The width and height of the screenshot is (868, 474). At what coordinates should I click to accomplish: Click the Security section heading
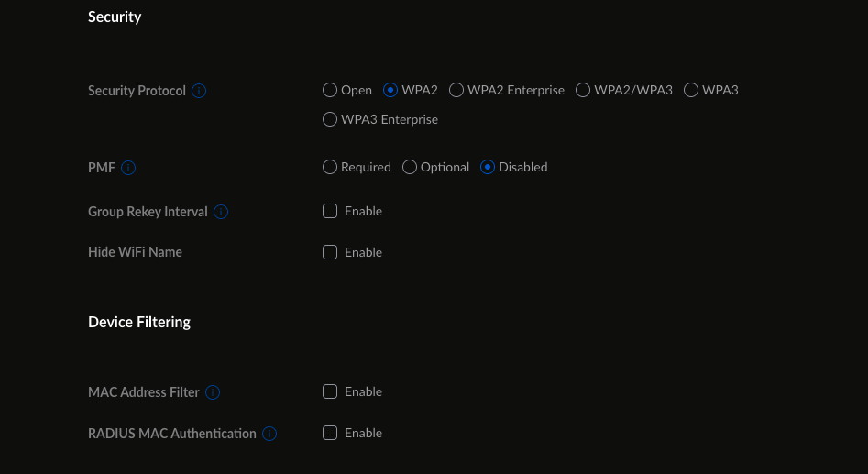(x=115, y=17)
